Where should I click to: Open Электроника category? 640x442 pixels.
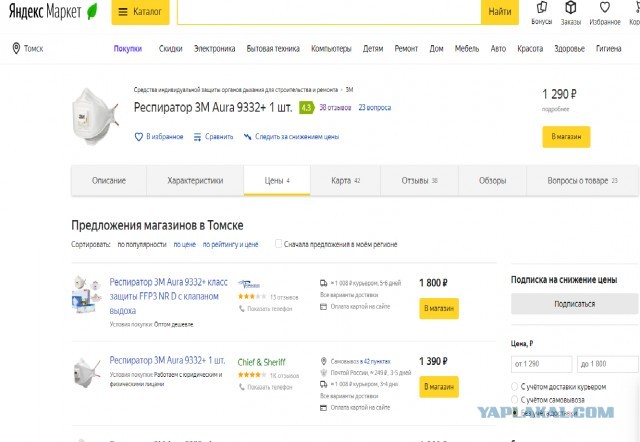(214, 49)
